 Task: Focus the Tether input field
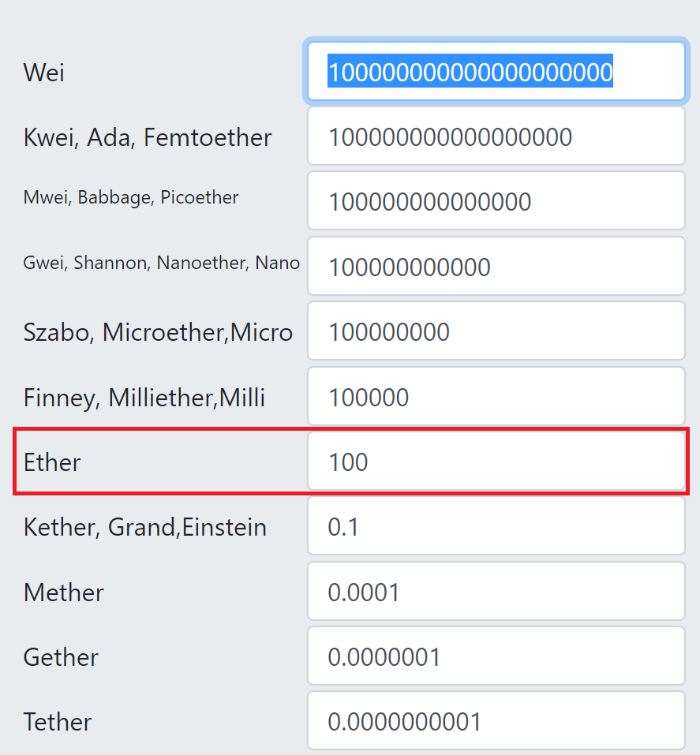[x=496, y=721]
